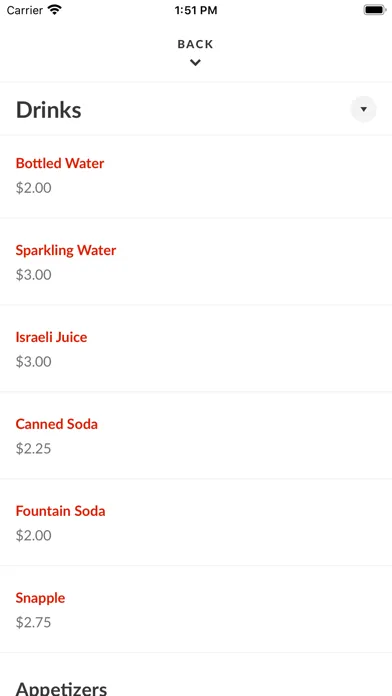Screen dimensions: 392x696
Task: Click the Drinks section heading
Action: (49, 110)
